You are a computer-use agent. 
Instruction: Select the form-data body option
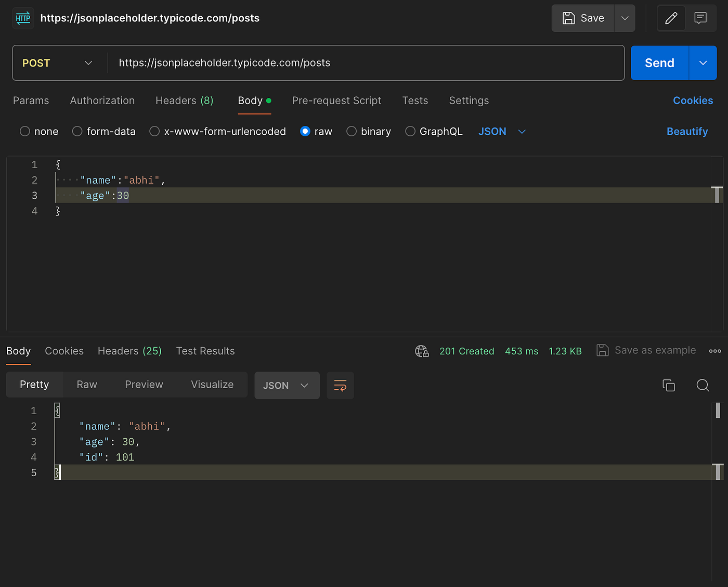click(x=77, y=132)
